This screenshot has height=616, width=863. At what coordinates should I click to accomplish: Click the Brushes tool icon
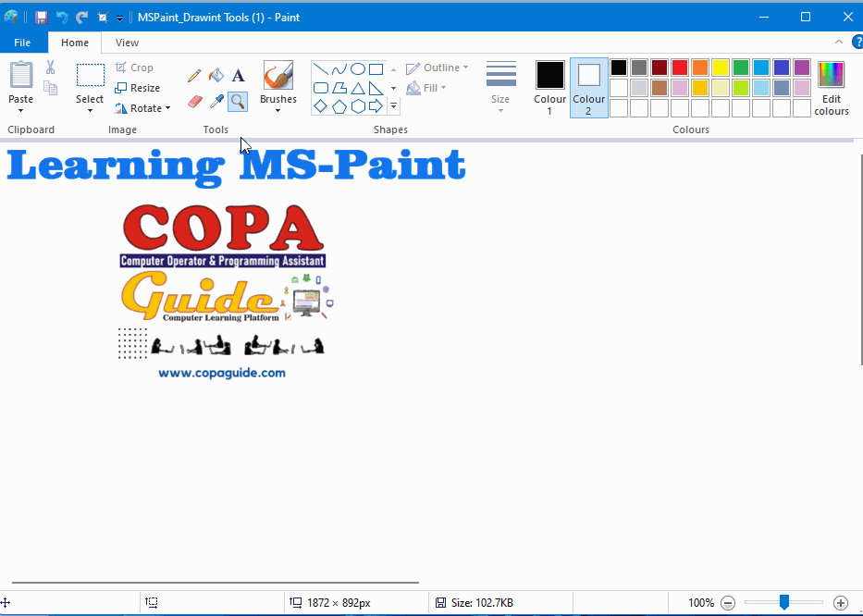pos(277,75)
